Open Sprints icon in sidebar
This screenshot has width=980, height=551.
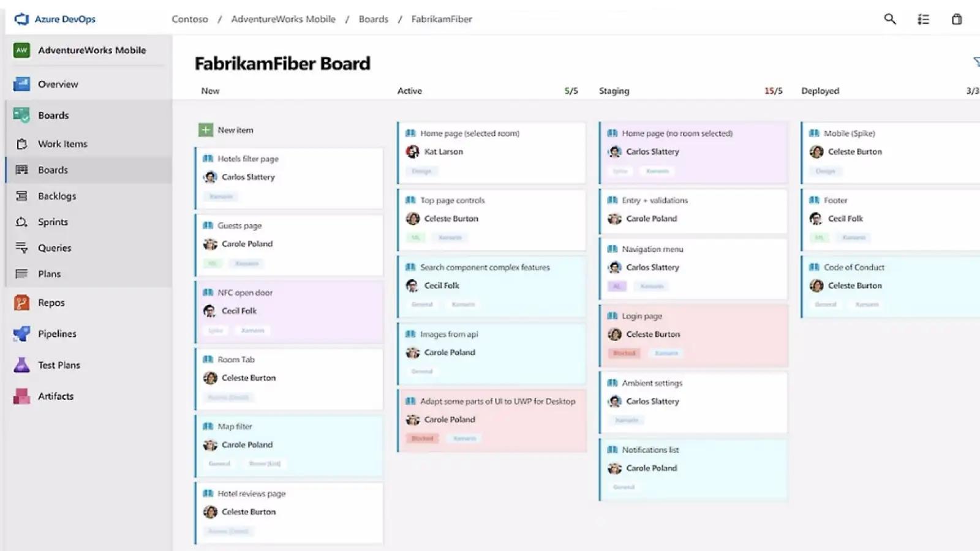tap(22, 222)
